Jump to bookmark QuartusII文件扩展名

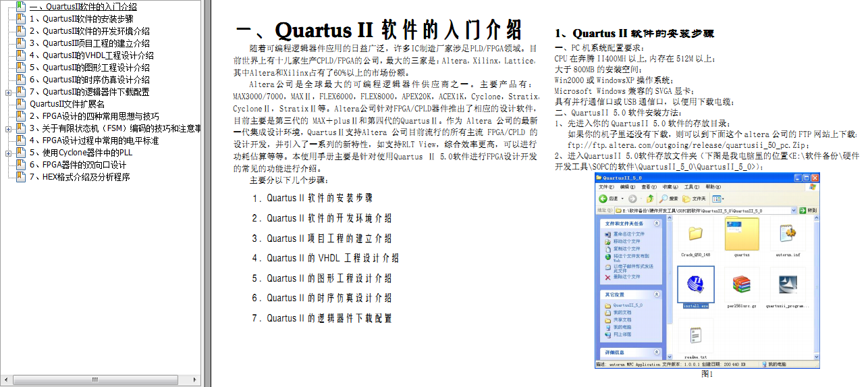pyautogui.click(x=67, y=104)
